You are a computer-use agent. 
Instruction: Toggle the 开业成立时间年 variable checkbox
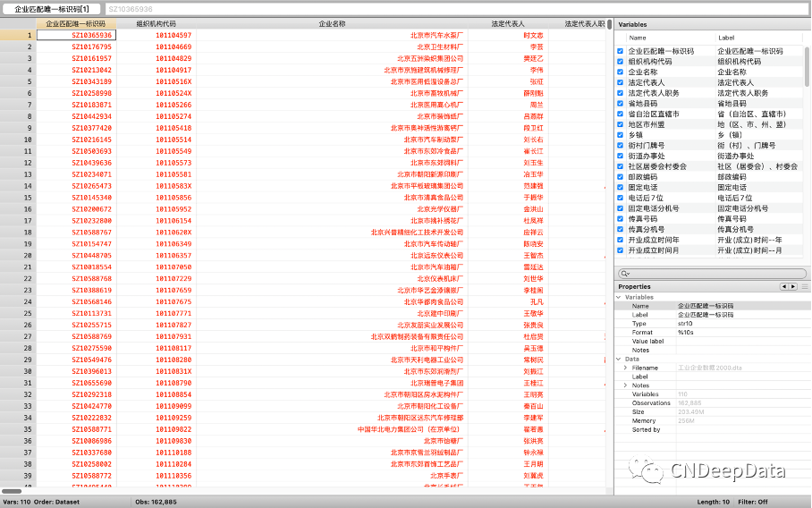click(620, 240)
